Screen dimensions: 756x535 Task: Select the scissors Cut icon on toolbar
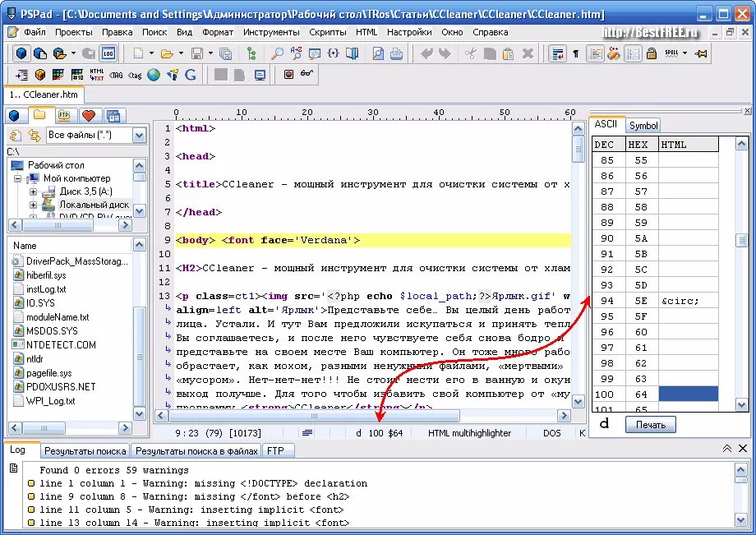point(470,53)
